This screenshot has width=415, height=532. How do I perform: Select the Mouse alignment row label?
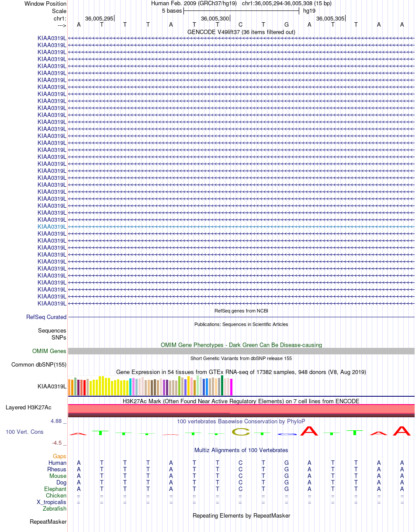click(x=58, y=476)
